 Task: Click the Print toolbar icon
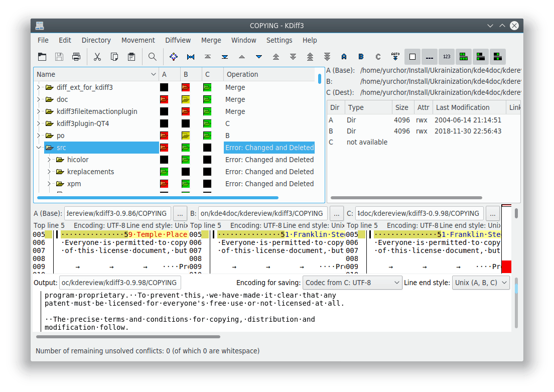click(x=76, y=57)
